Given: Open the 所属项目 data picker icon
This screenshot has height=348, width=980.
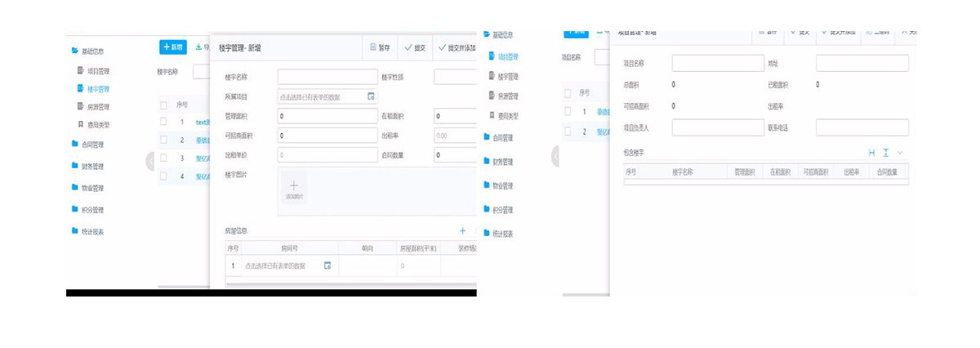Looking at the screenshot, I should coord(370,96).
